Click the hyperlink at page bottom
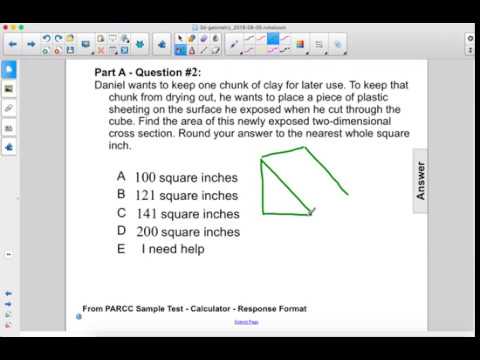The width and height of the screenshot is (480, 360). (246, 322)
